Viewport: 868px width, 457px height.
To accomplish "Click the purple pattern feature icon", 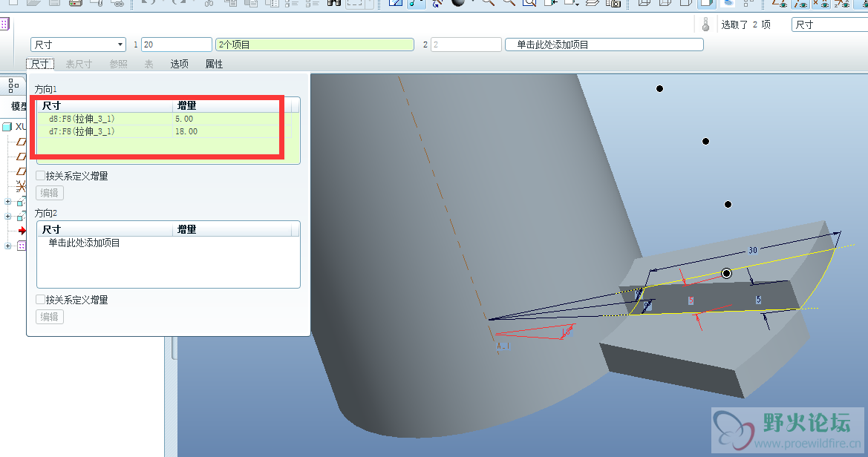I will point(4,24).
